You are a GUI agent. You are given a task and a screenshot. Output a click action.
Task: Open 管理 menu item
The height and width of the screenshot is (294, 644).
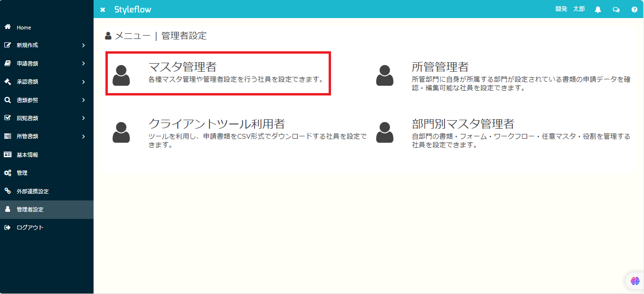click(x=47, y=173)
